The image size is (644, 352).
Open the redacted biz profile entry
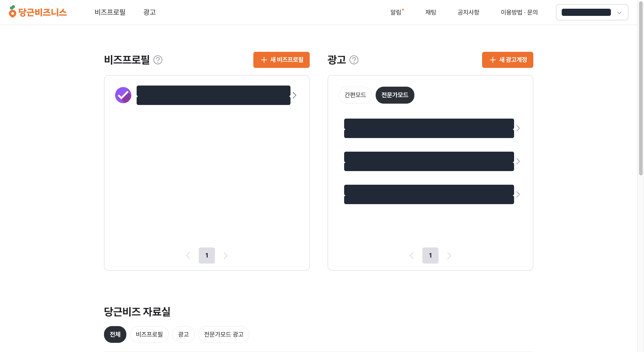pos(213,95)
